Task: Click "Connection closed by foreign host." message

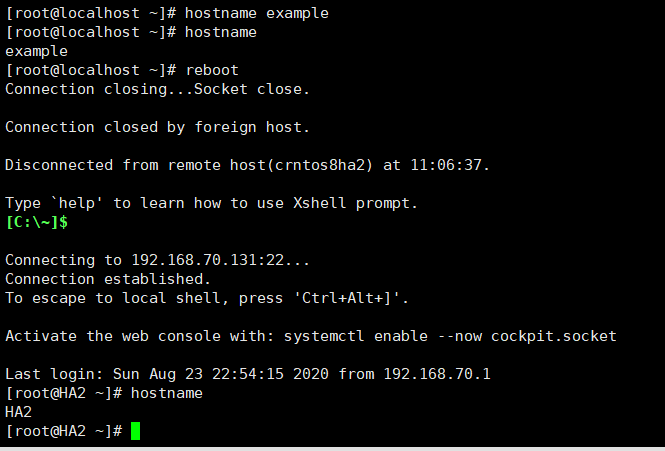Action: (157, 127)
